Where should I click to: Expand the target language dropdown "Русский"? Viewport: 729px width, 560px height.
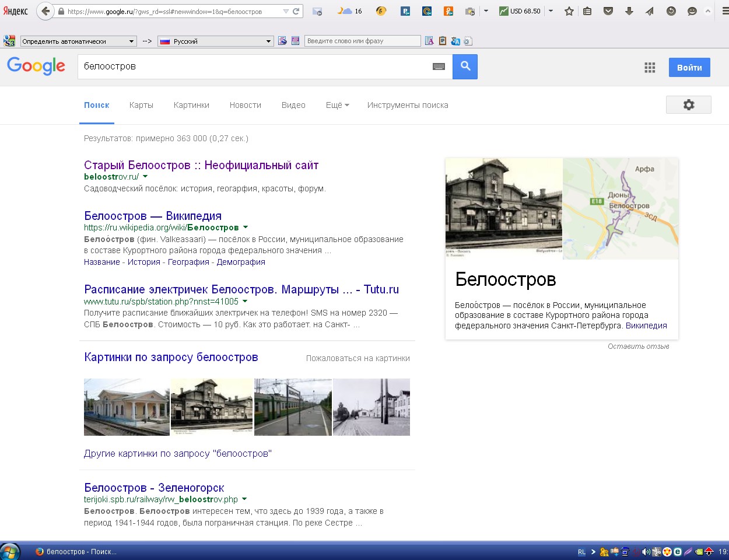pos(268,41)
